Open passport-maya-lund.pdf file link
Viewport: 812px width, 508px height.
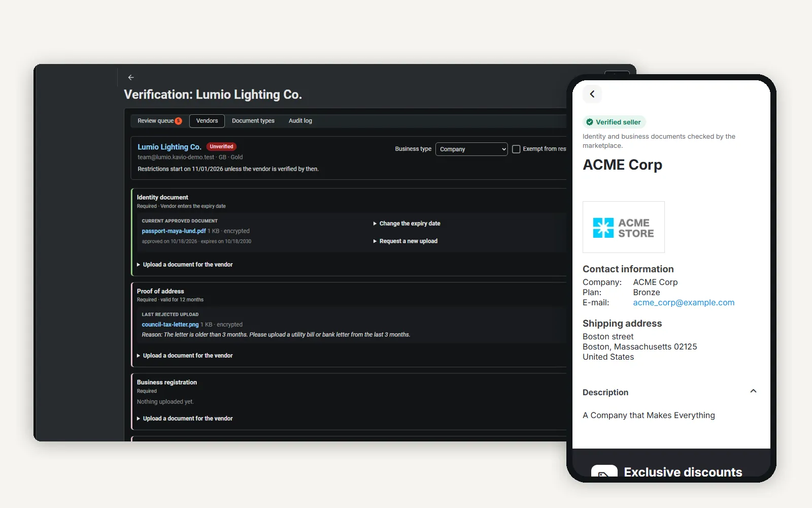pos(174,231)
